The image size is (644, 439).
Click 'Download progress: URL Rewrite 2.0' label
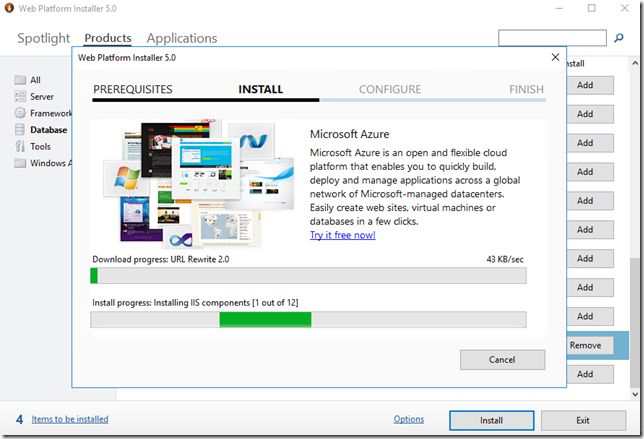[x=161, y=259]
